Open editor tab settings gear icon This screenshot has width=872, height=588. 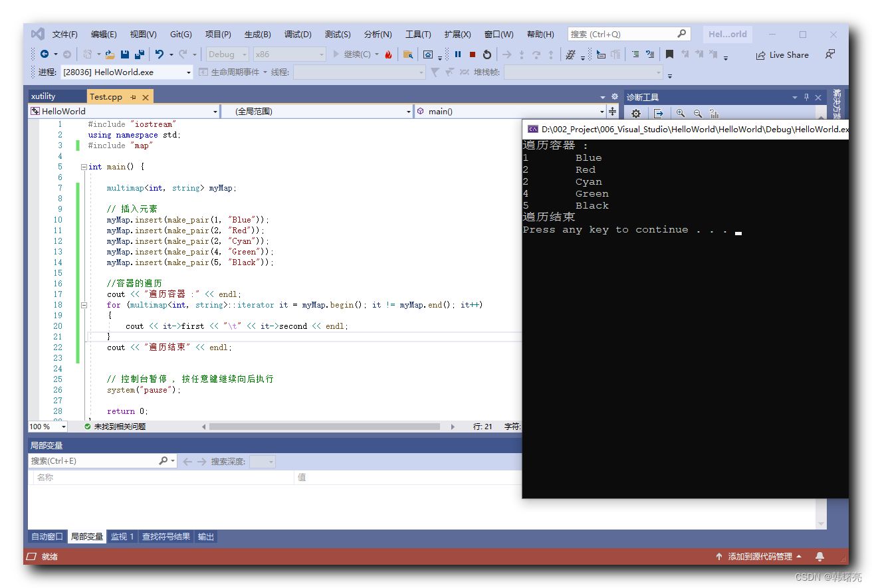[615, 96]
